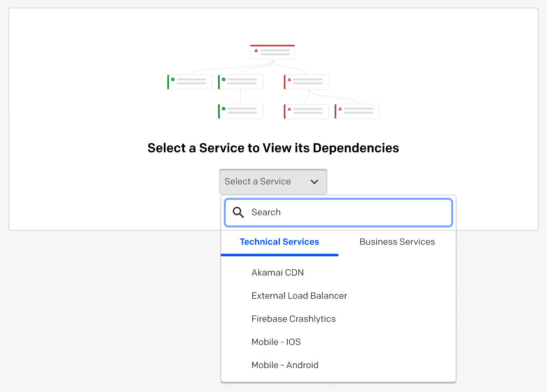Click the warning icon in the rightmost bottom-row node

click(x=340, y=109)
